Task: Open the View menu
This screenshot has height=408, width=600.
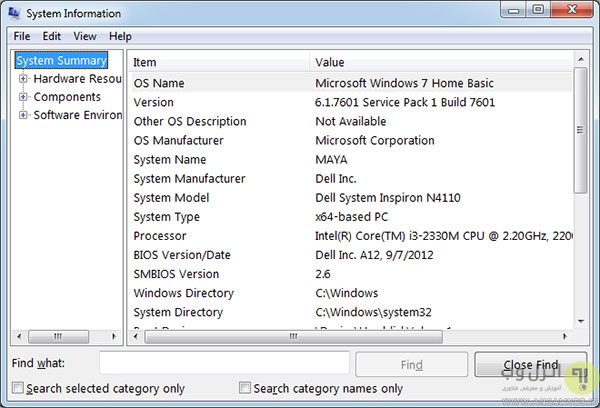Action: pos(85,37)
